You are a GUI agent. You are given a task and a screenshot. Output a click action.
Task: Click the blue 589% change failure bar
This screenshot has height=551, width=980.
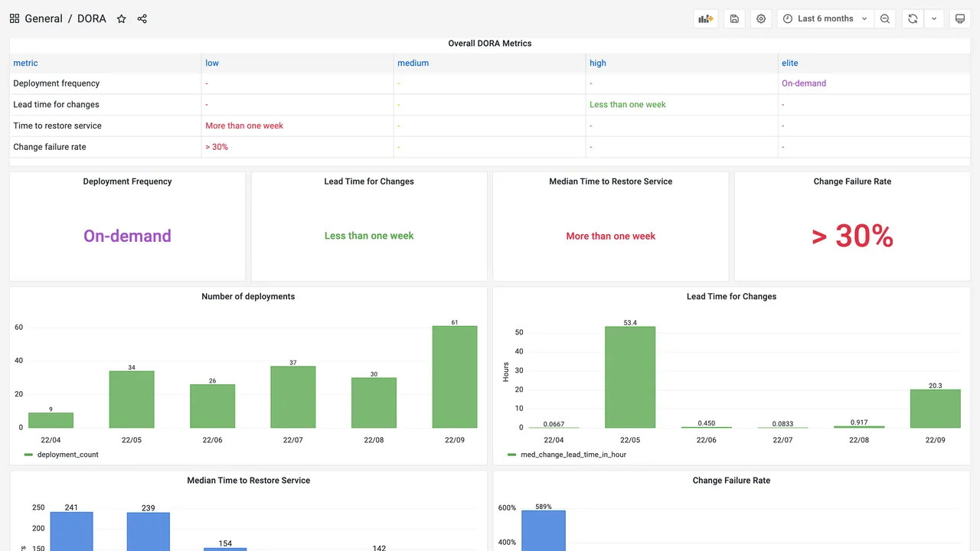pyautogui.click(x=544, y=531)
